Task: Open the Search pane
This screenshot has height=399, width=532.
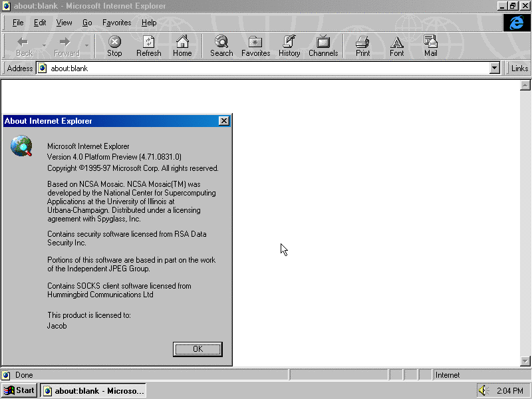Action: [221, 46]
